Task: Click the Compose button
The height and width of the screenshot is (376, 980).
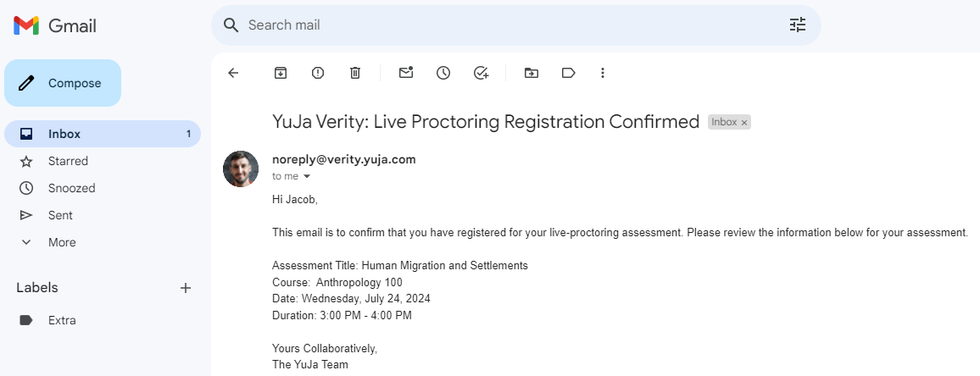Action: [x=63, y=83]
